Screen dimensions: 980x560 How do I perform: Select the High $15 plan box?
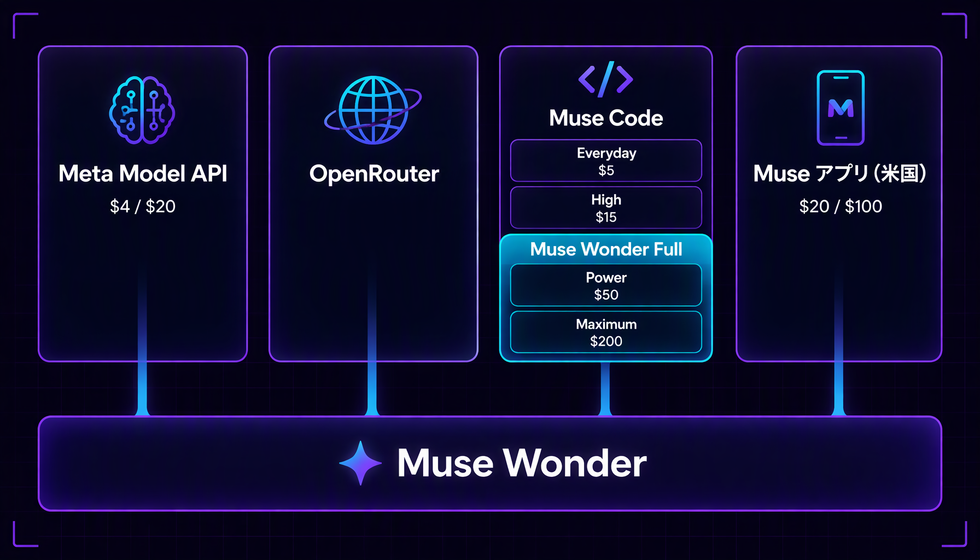[x=606, y=208]
